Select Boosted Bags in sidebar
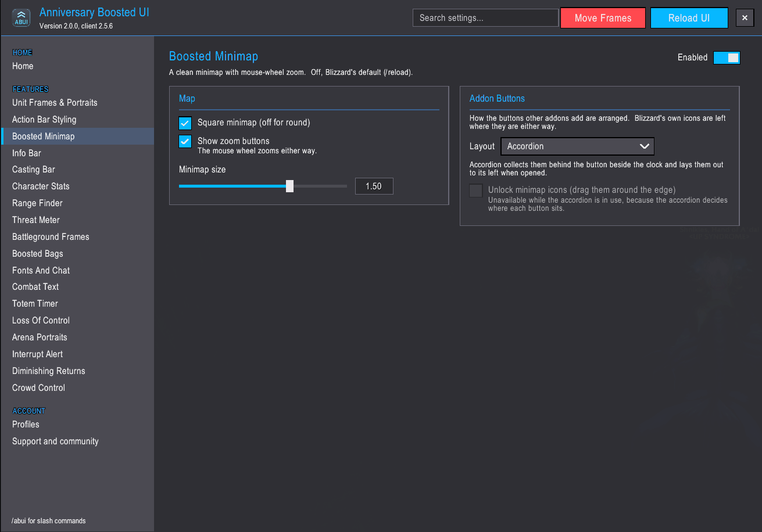Viewport: 762px width, 532px height. [x=77, y=254]
